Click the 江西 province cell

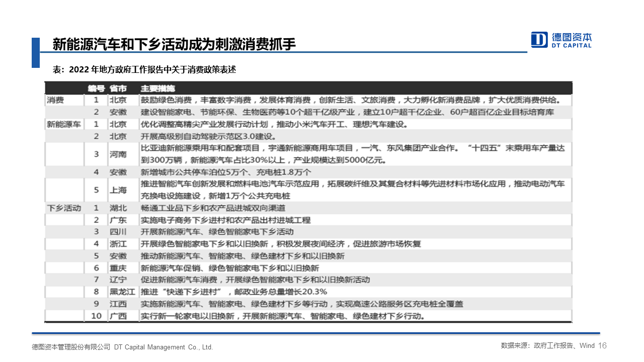(x=118, y=304)
